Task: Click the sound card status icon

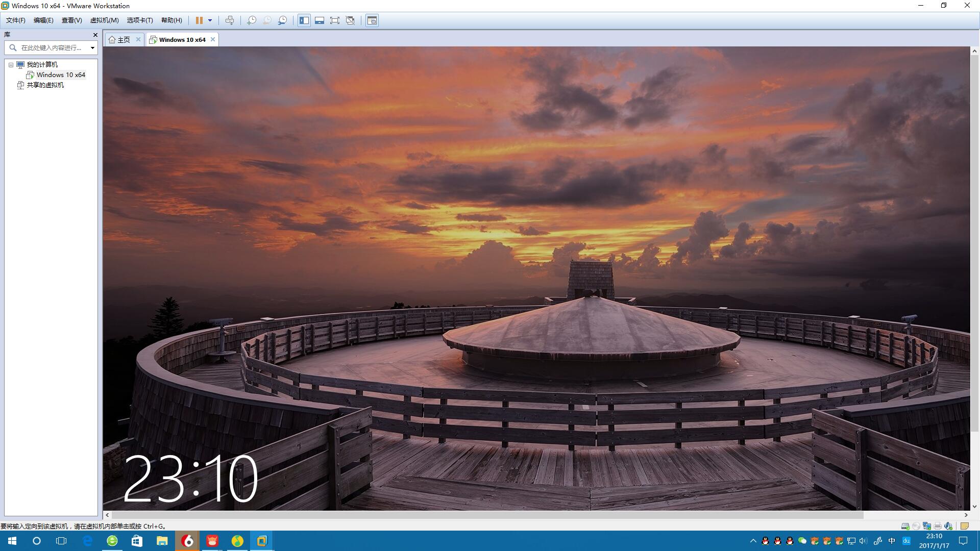Action: point(948,526)
